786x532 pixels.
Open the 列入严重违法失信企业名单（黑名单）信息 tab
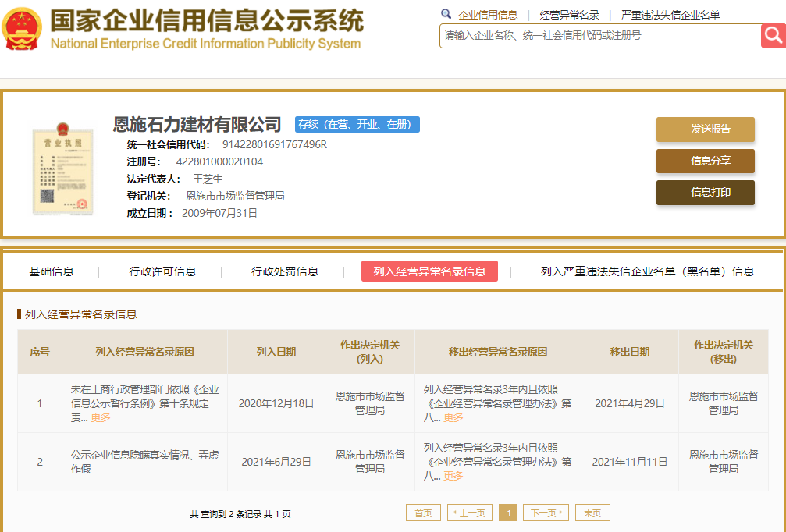(647, 271)
